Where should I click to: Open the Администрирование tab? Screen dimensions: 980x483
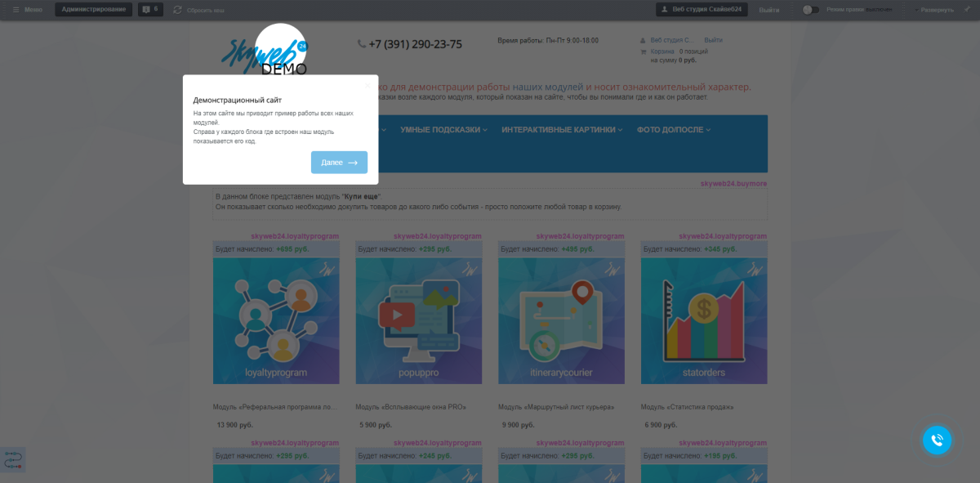tap(94, 10)
